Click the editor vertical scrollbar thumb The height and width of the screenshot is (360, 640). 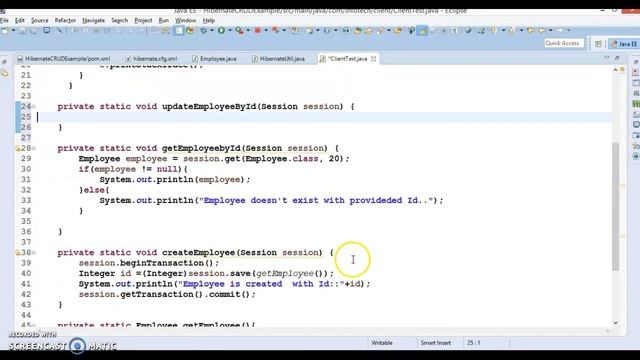[616, 206]
